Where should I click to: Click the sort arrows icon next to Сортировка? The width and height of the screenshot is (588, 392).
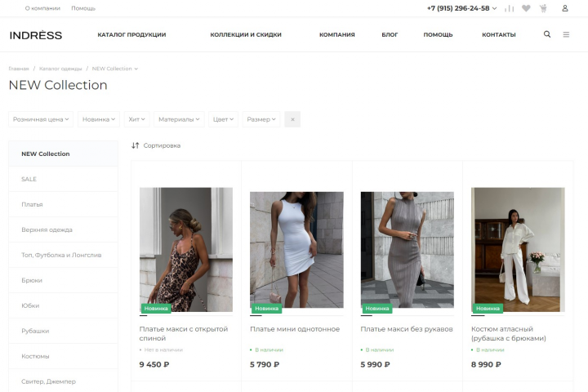[x=135, y=145]
